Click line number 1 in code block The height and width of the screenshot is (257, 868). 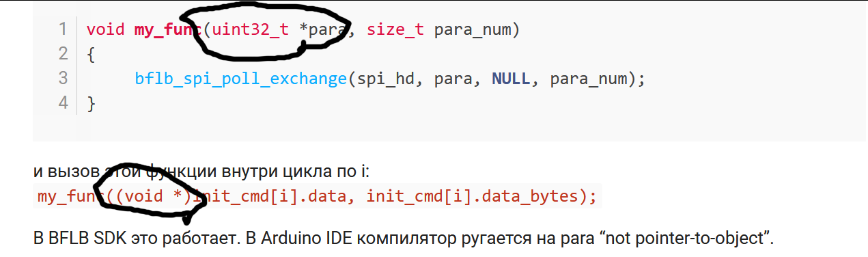(63, 29)
